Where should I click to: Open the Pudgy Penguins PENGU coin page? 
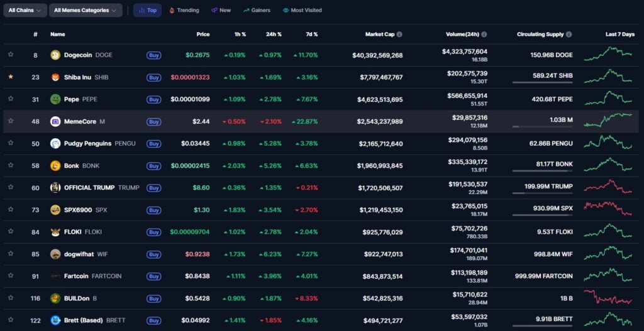(x=100, y=144)
